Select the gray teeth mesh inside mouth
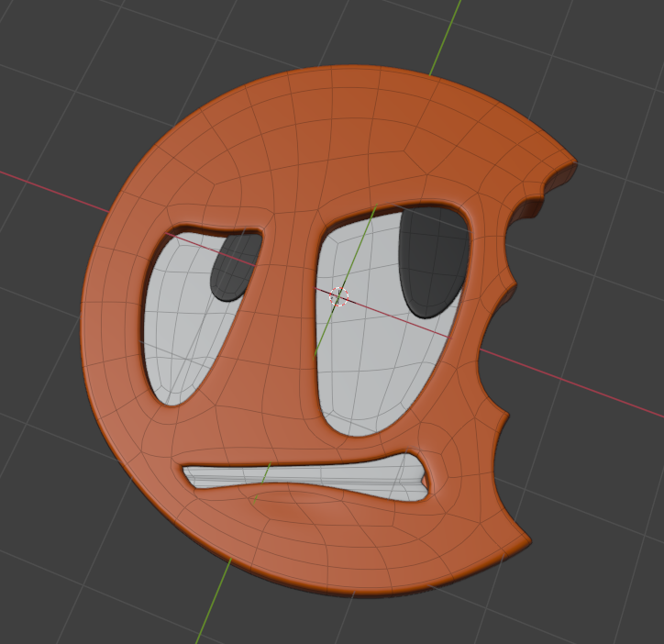The height and width of the screenshot is (644, 664). coord(304,477)
